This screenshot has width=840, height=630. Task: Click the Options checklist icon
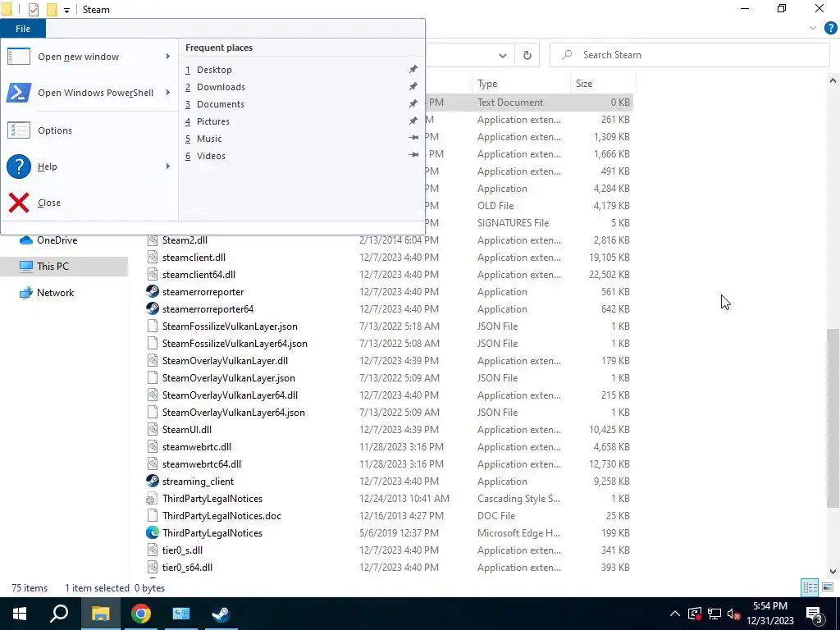[19, 130]
